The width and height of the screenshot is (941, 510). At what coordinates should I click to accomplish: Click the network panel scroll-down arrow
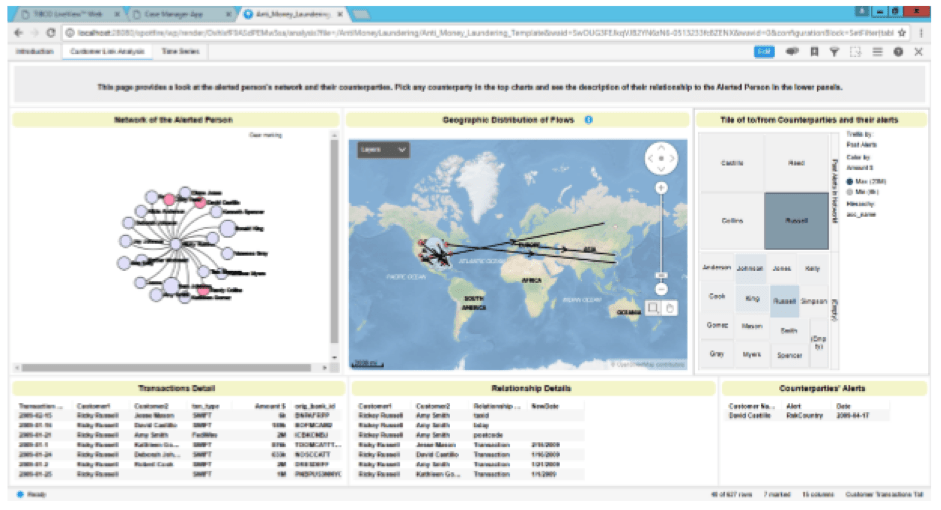pyautogui.click(x=334, y=358)
